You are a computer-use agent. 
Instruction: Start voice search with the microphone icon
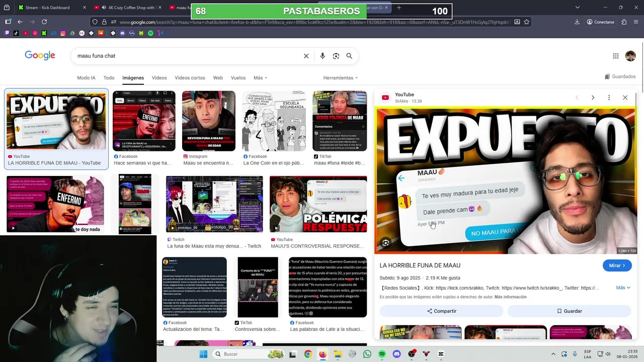coord(323,56)
